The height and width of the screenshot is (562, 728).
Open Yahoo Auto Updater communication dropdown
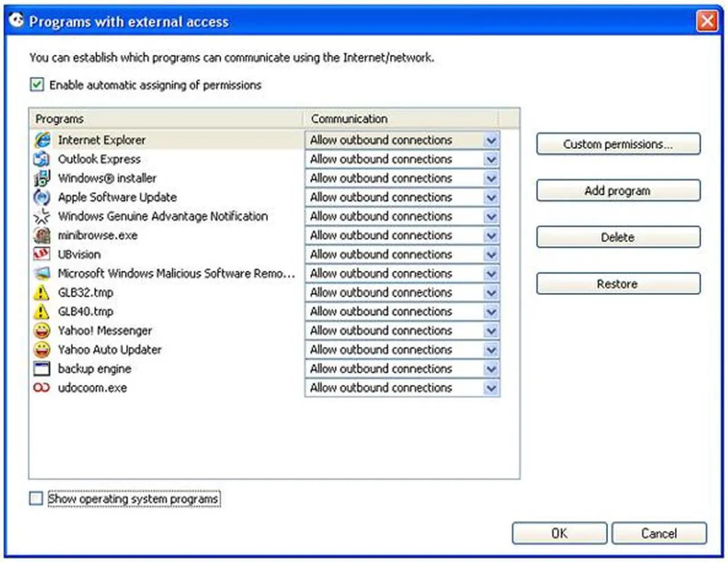click(x=491, y=349)
